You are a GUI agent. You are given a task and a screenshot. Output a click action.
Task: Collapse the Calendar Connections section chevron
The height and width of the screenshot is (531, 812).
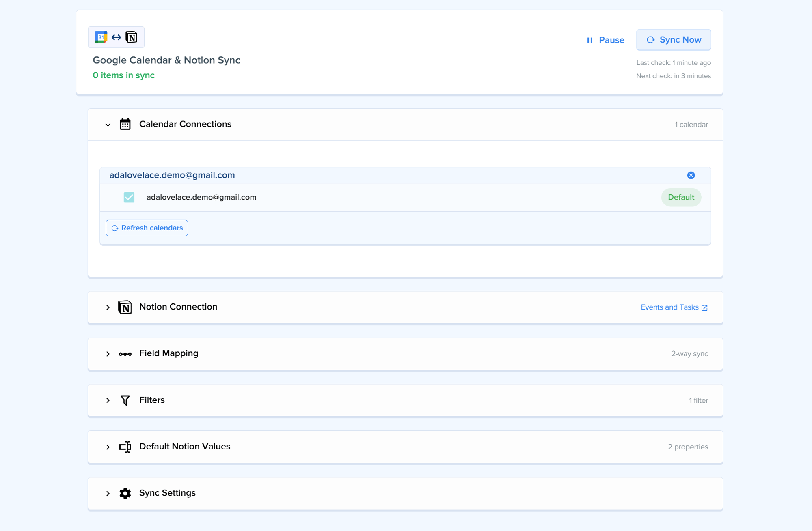[108, 125]
